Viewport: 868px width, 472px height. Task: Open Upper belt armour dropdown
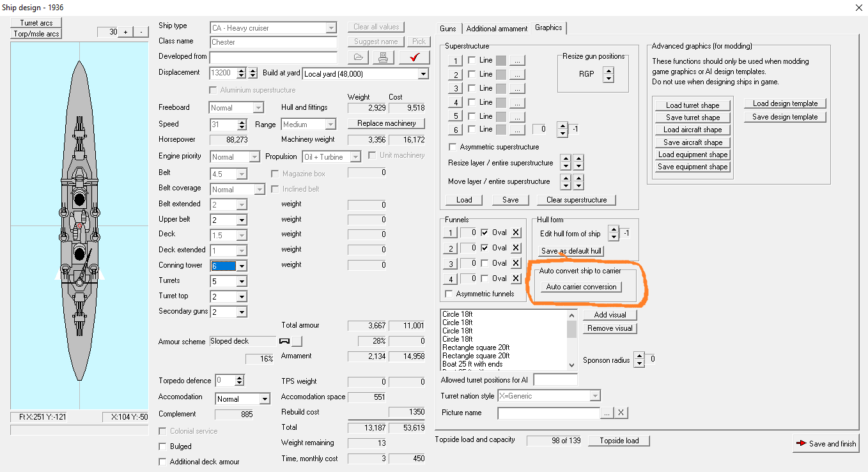241,220
